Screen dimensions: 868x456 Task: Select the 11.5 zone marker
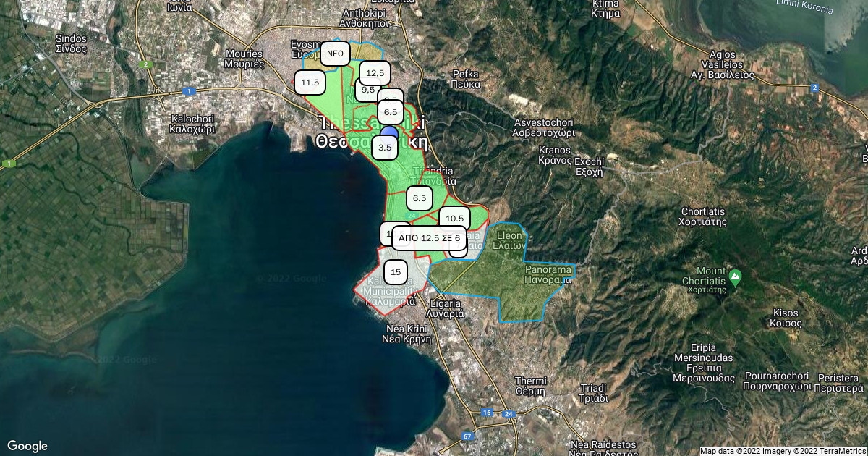click(310, 83)
